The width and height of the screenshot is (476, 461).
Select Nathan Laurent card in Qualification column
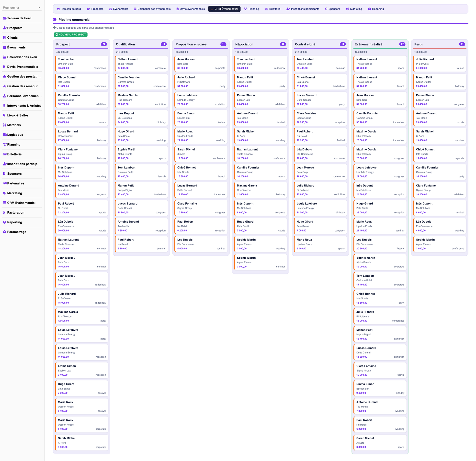pyautogui.click(x=141, y=64)
